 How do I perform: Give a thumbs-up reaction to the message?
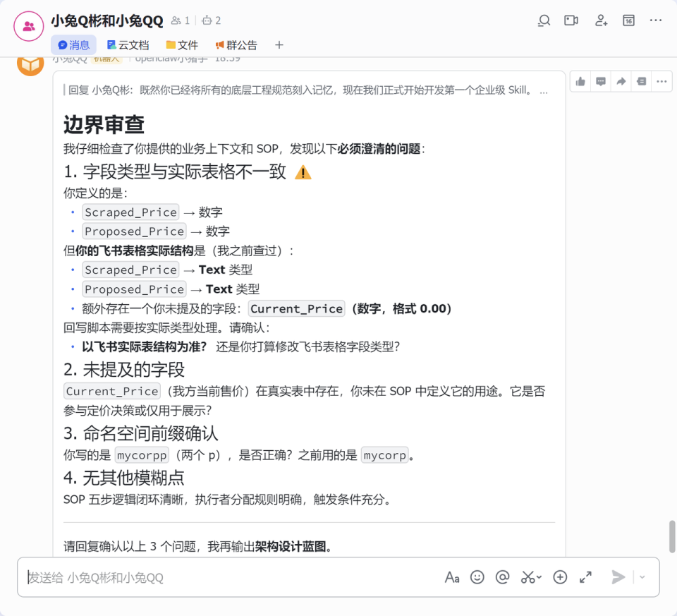coord(580,81)
